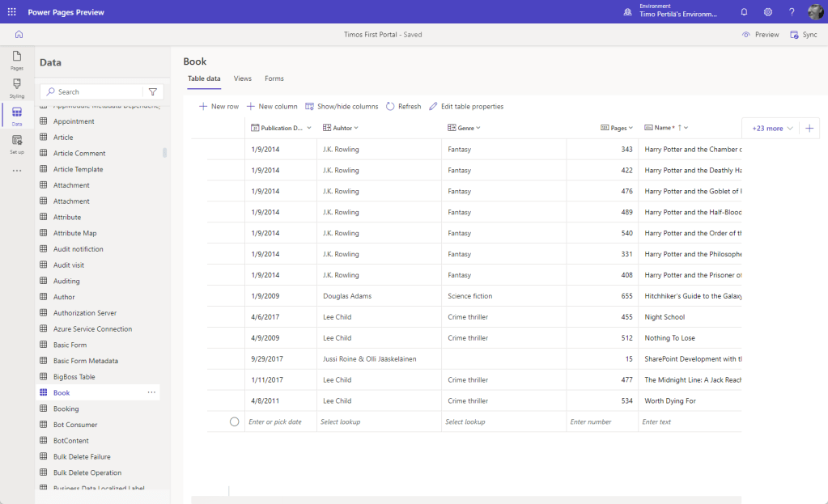Open the app launcher waffle icon
This screenshot has width=828, height=504.
(11, 12)
